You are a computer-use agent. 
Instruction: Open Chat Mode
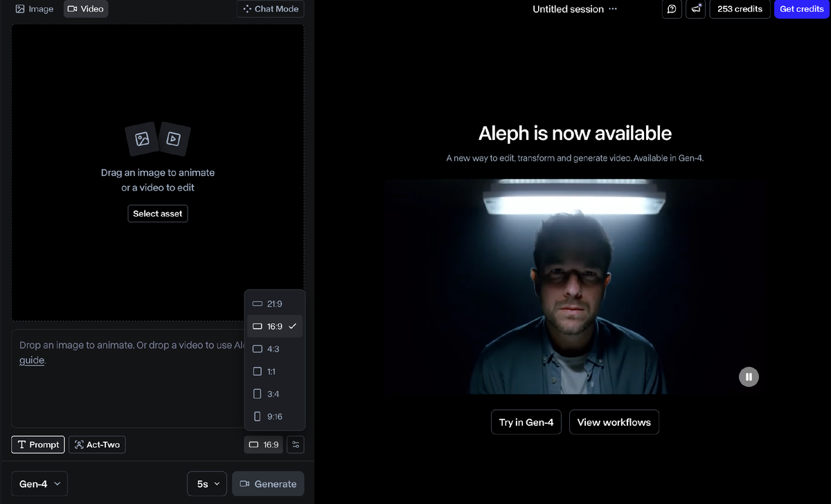pyautogui.click(x=271, y=9)
